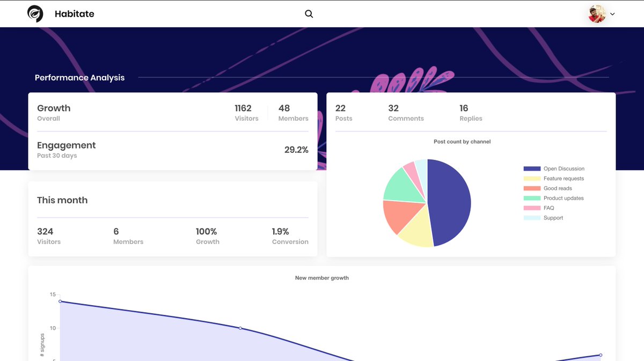Click the 16 Replies count
This screenshot has width=644, height=361.
click(464, 108)
